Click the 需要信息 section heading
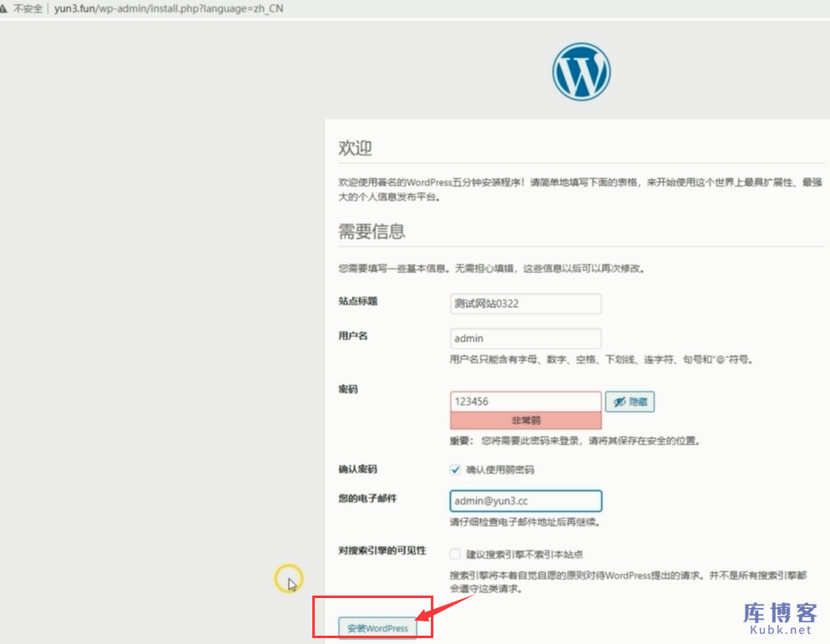The image size is (830, 644). click(x=374, y=231)
